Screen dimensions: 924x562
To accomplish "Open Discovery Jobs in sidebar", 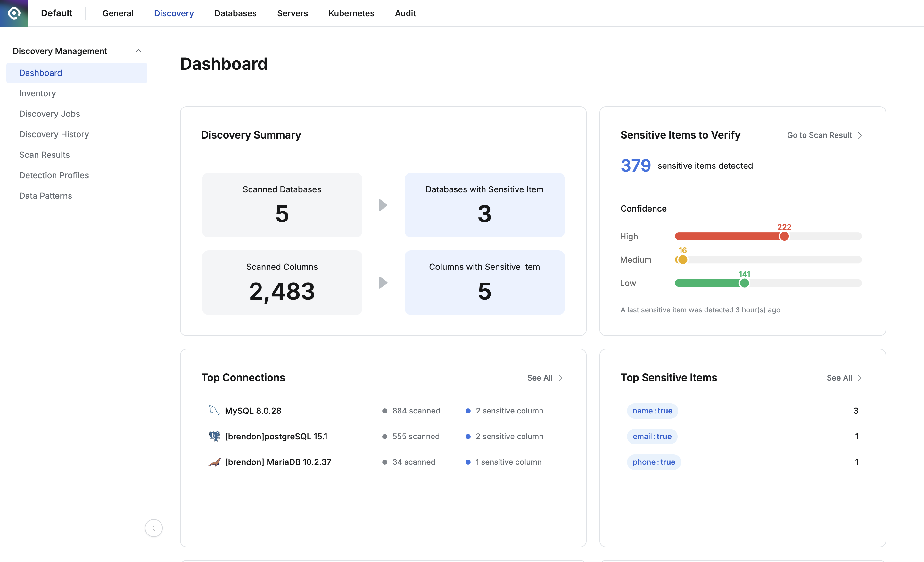I will click(x=49, y=114).
